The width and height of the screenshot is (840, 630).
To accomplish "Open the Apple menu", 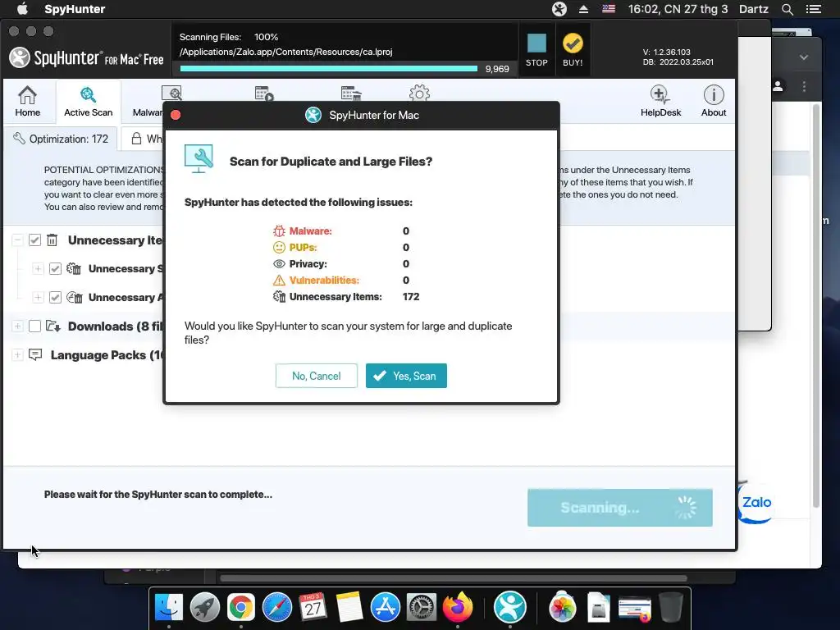I will (x=22, y=9).
